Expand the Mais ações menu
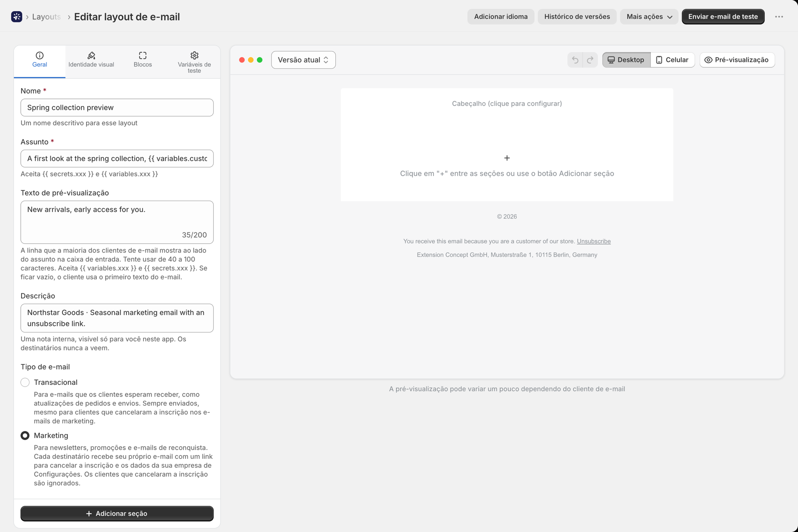The width and height of the screenshot is (798, 532). click(649, 17)
